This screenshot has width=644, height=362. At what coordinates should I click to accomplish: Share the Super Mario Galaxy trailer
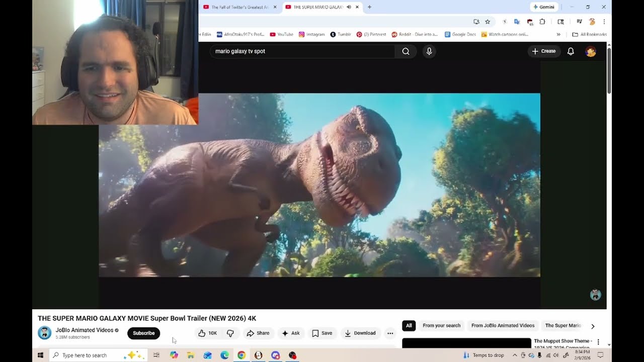(x=258, y=333)
